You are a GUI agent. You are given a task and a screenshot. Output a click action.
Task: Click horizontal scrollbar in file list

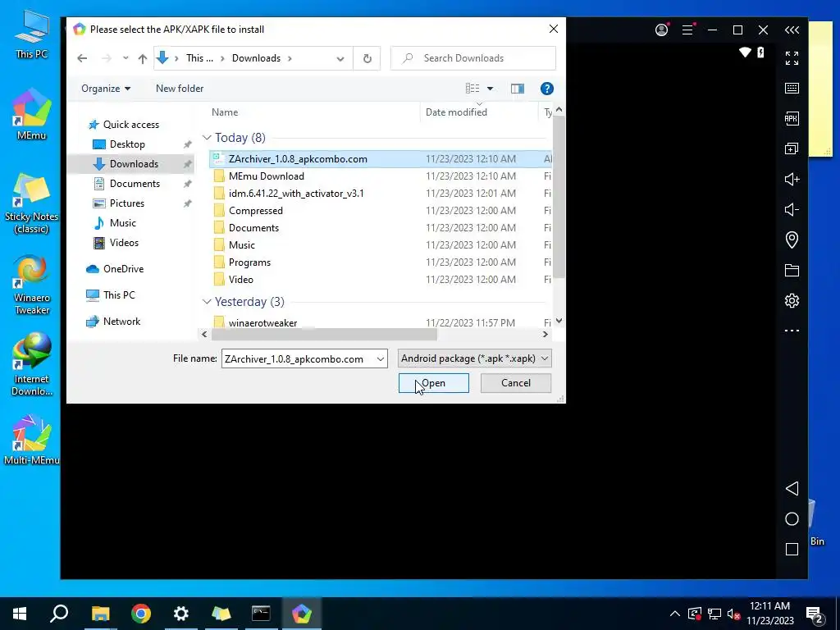click(x=324, y=335)
